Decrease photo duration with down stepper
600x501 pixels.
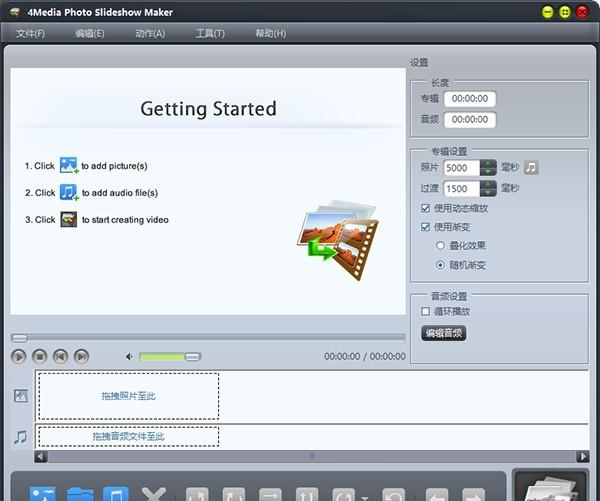488,172
